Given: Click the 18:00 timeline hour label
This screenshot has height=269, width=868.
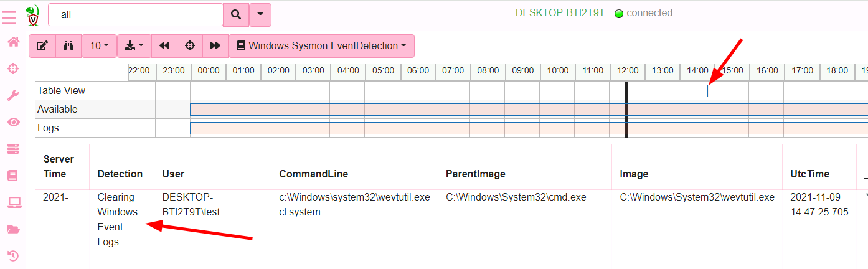Looking at the screenshot, I should (837, 71).
